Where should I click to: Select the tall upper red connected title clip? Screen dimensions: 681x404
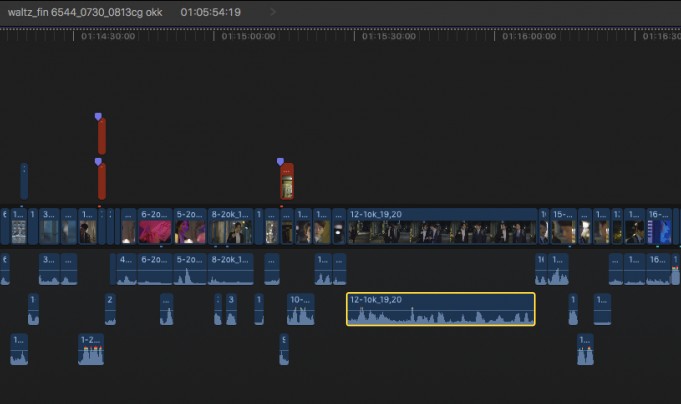coord(101,137)
